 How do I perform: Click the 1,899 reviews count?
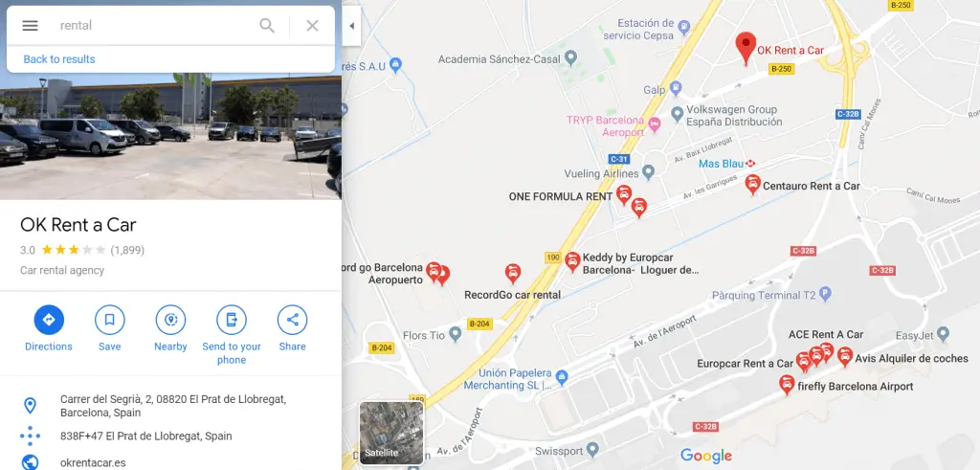tap(127, 250)
